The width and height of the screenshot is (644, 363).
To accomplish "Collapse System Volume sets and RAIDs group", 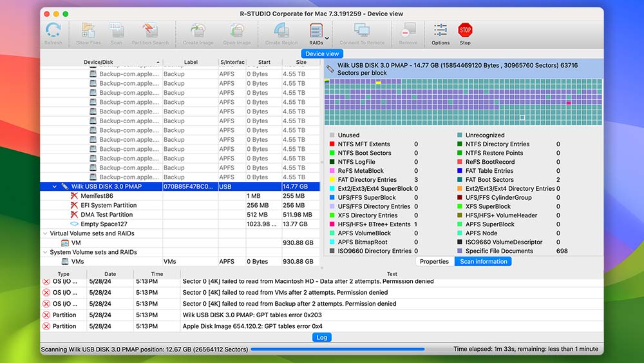I will point(45,252).
